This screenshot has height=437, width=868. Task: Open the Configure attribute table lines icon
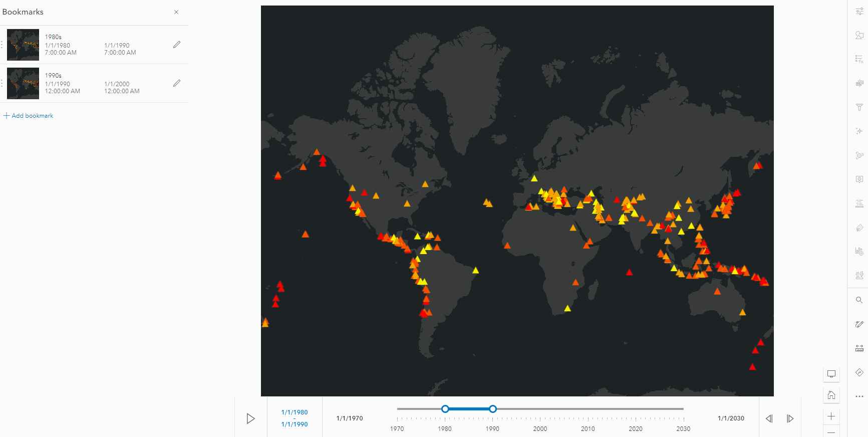click(859, 203)
